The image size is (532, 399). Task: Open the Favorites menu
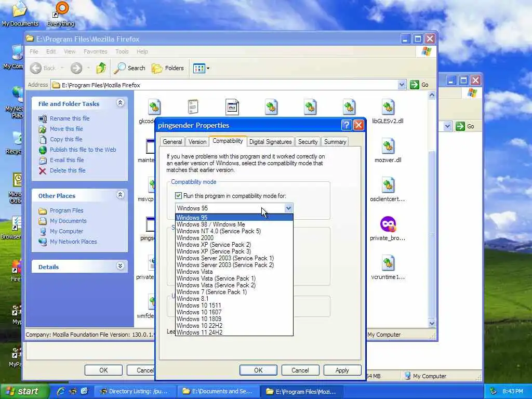(x=96, y=51)
